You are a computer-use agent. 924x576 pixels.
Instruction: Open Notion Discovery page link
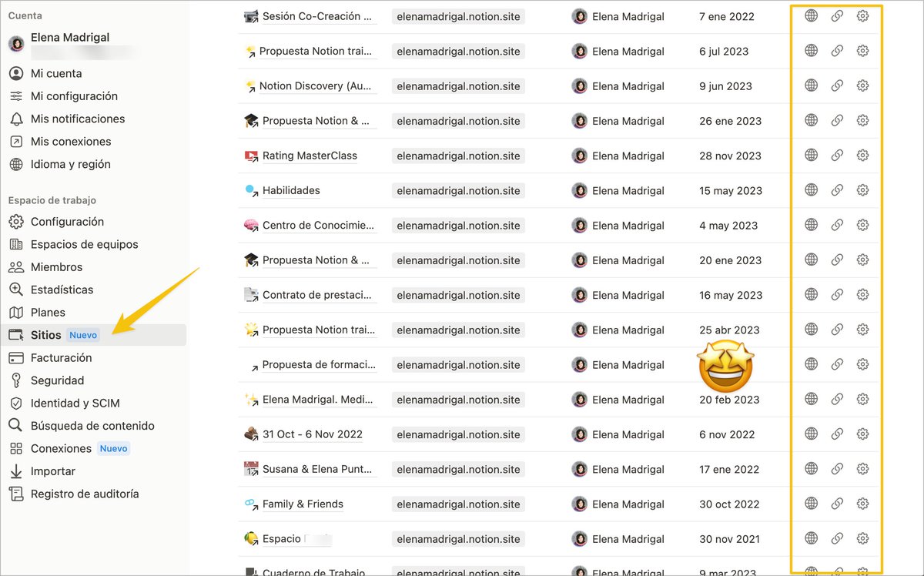[x=316, y=86]
